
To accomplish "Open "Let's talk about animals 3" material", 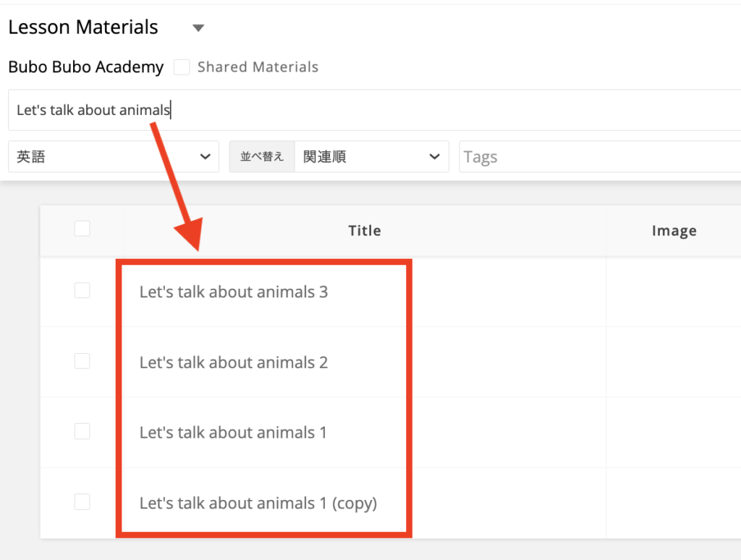I will coord(233,292).
